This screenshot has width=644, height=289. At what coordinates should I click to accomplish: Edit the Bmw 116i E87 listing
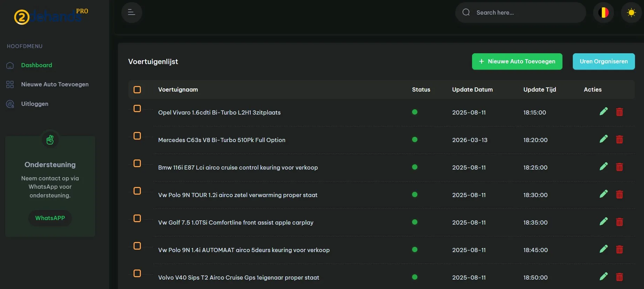[x=604, y=166]
